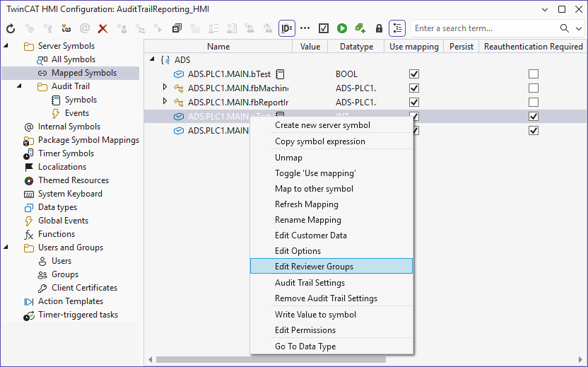The height and width of the screenshot is (367, 588).
Task: Expand the ADS.PLC1.MAIN.fbReport row
Action: pyautogui.click(x=165, y=102)
